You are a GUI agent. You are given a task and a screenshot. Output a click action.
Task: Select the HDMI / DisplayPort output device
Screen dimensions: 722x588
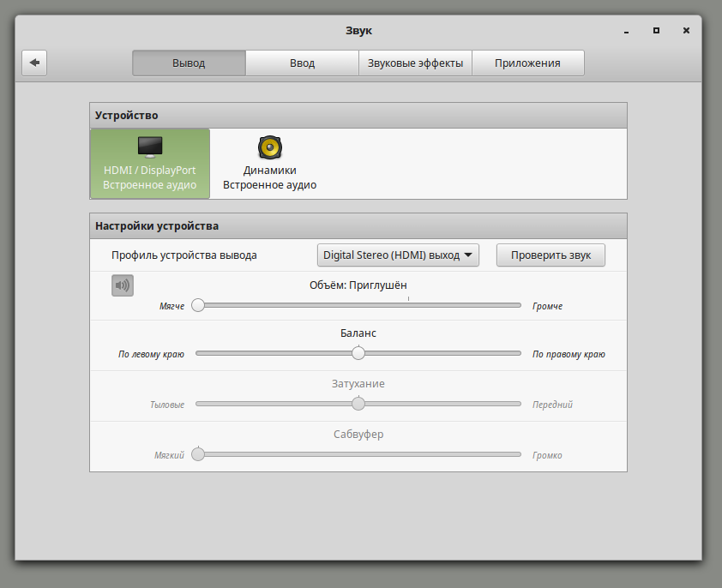coord(150,164)
